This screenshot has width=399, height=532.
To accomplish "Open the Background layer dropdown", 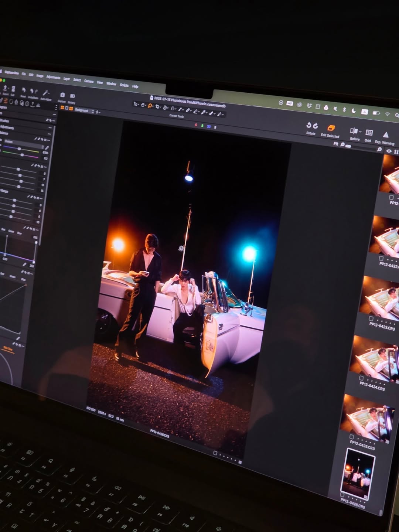I will pyautogui.click(x=82, y=110).
